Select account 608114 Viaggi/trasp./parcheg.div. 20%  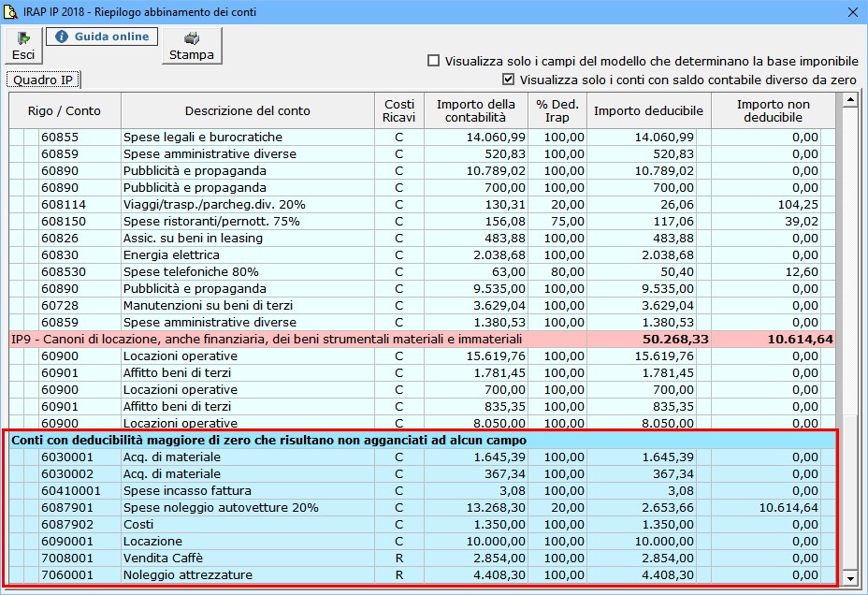click(x=422, y=204)
